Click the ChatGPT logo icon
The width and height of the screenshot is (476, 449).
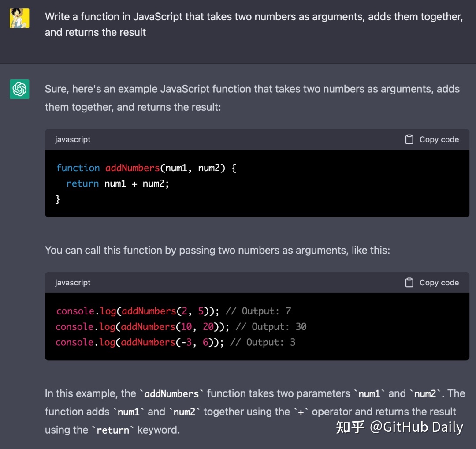19,89
